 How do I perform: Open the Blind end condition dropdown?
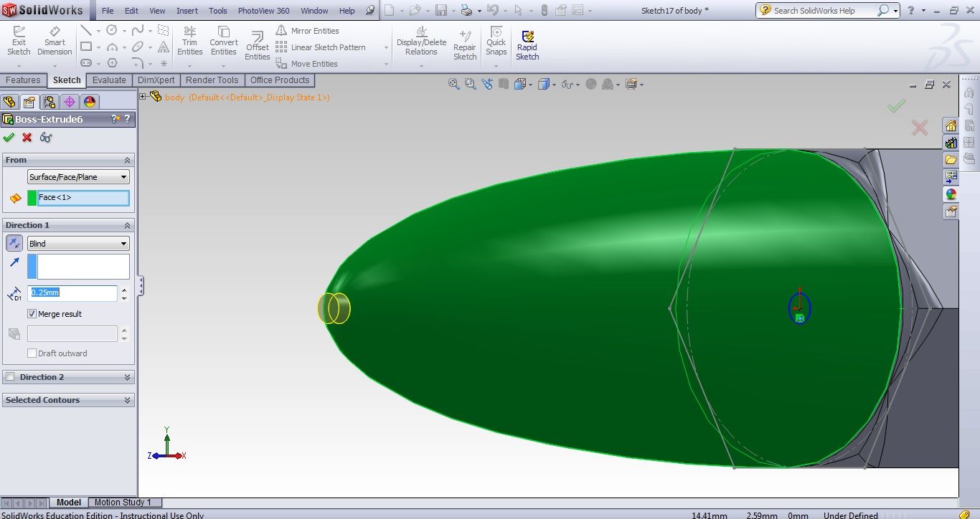pos(77,243)
